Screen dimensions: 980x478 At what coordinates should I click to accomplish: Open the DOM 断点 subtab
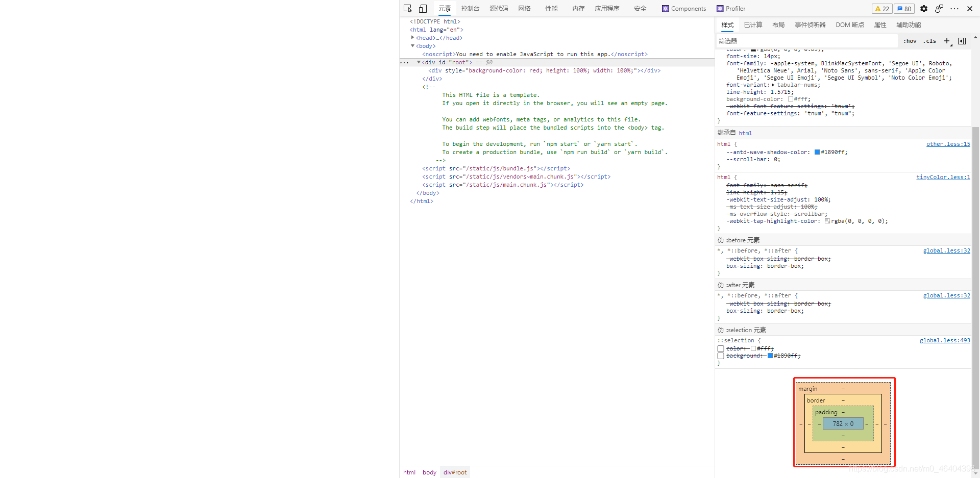coord(850,25)
